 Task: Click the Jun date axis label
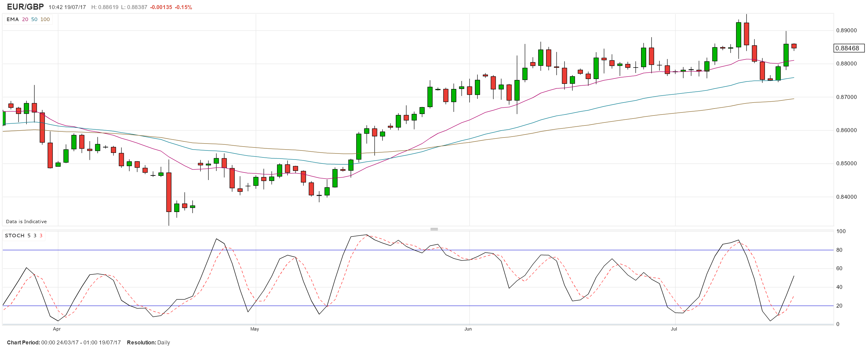point(468,329)
